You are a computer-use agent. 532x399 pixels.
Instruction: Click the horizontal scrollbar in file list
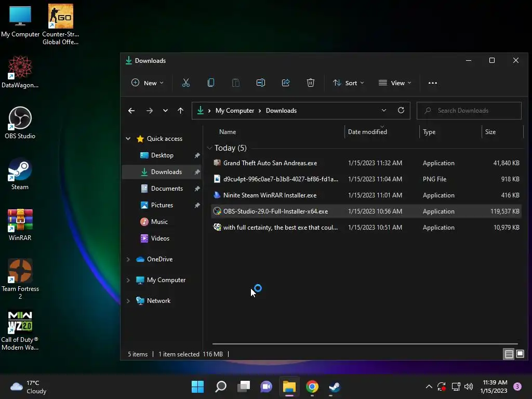(365, 344)
